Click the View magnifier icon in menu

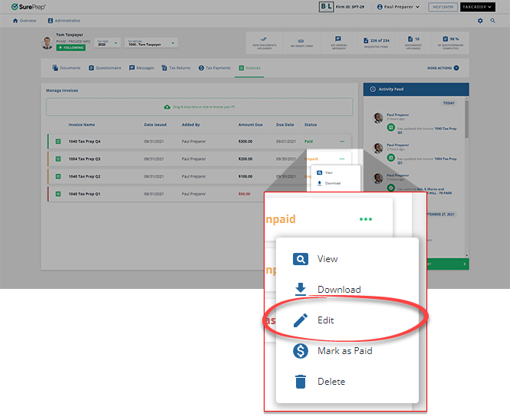coord(301,259)
